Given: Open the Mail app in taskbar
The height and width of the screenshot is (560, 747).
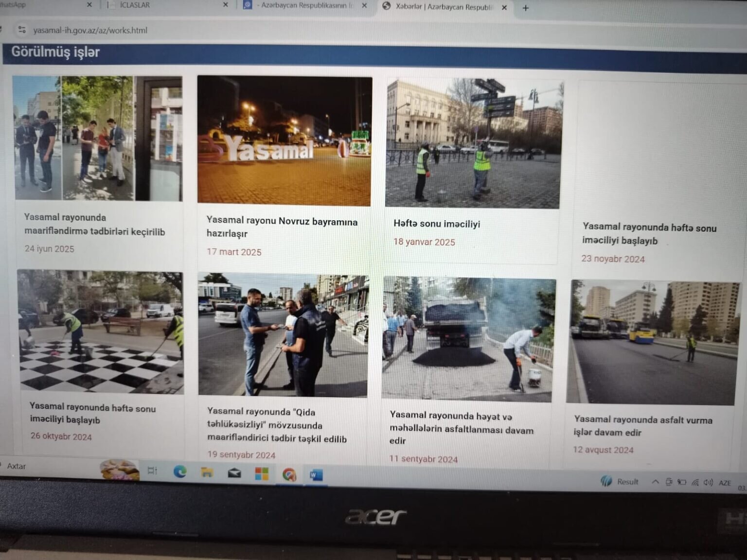Looking at the screenshot, I should 234,473.
